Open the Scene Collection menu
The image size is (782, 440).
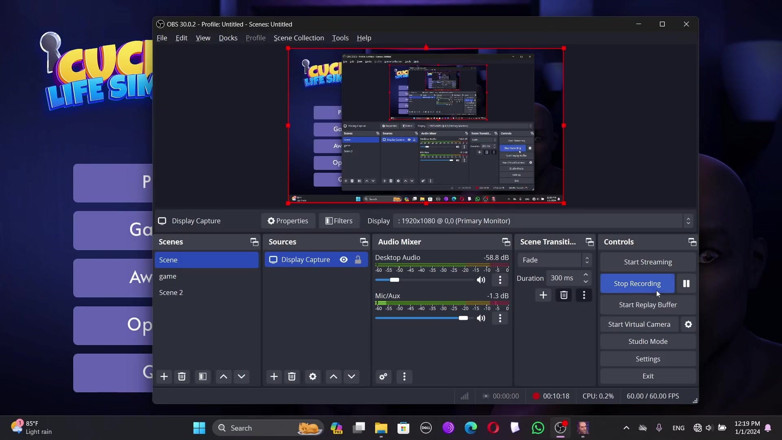point(299,38)
